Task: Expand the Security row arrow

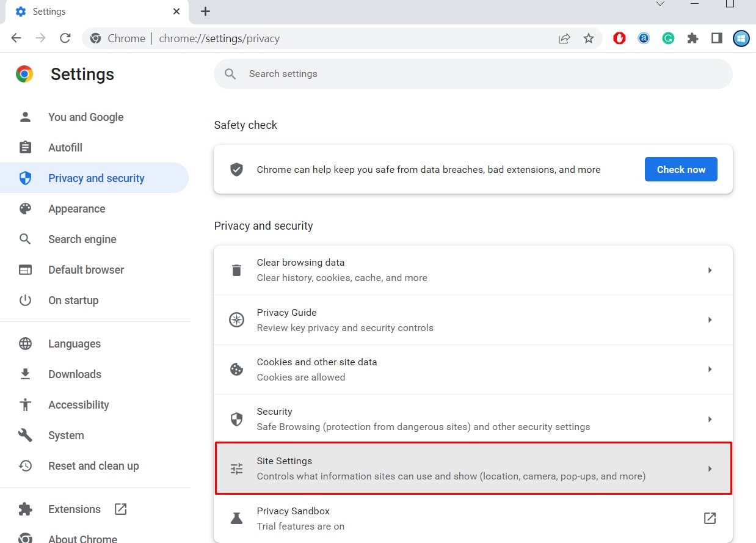Action: coord(710,419)
